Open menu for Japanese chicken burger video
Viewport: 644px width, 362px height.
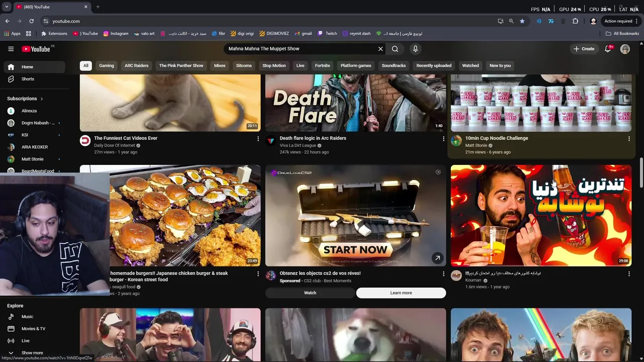(258, 274)
